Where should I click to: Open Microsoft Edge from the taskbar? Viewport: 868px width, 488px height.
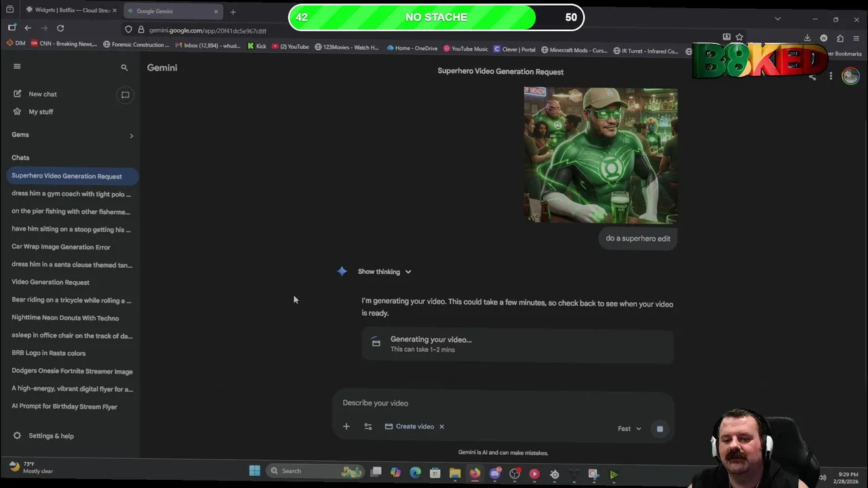tap(416, 472)
